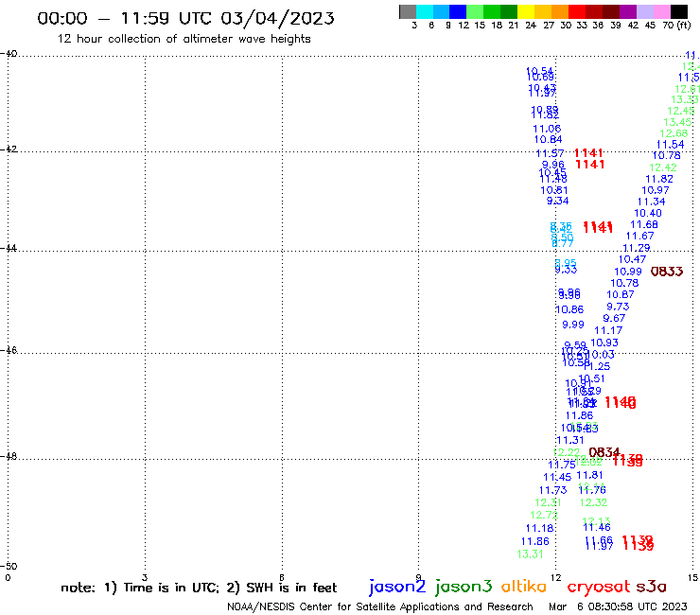Screen dimensions: 700x615
Task: Click the blue wave height value '9.73'
Action: point(618,307)
